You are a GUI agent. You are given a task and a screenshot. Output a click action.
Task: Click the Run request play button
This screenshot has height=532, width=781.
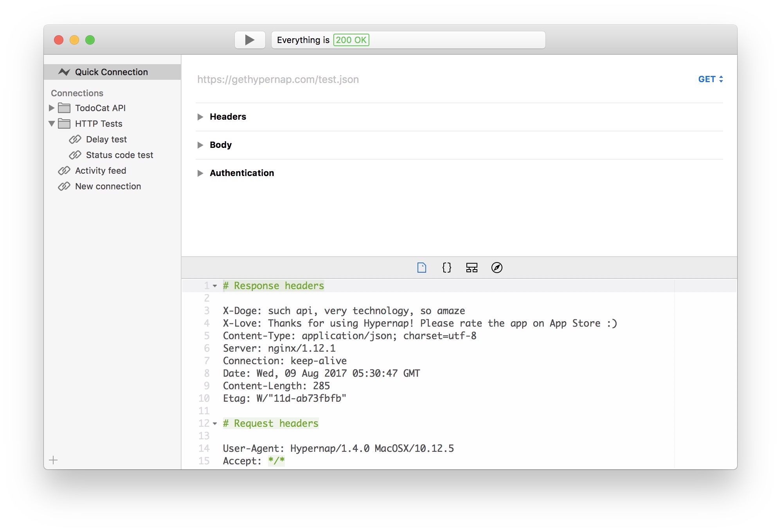pyautogui.click(x=250, y=40)
